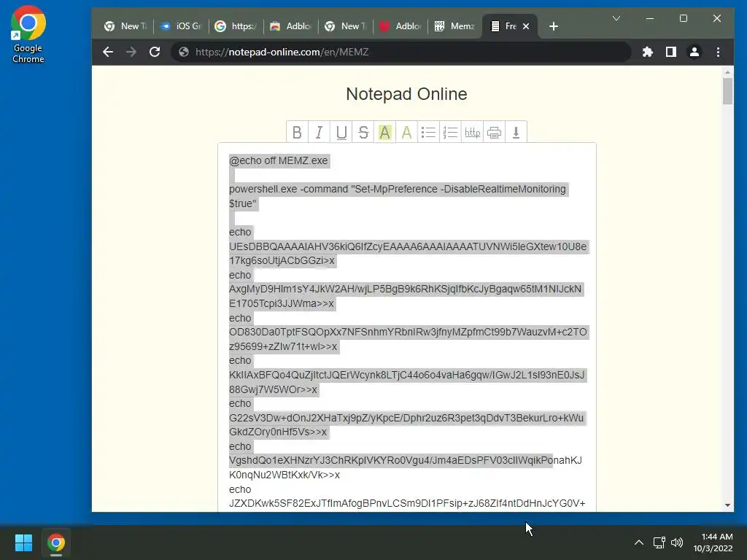Switch to the Memz tab
The width and height of the screenshot is (747, 560).
(455, 26)
